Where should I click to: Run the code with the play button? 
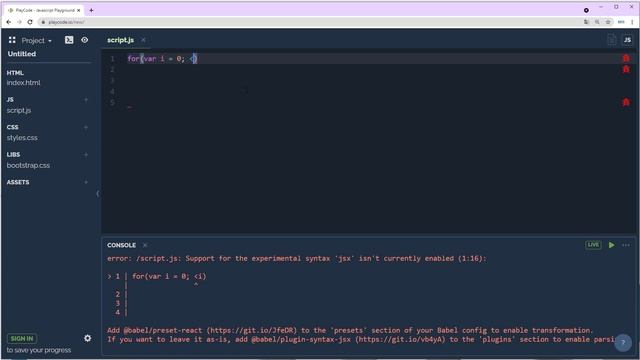[611, 245]
